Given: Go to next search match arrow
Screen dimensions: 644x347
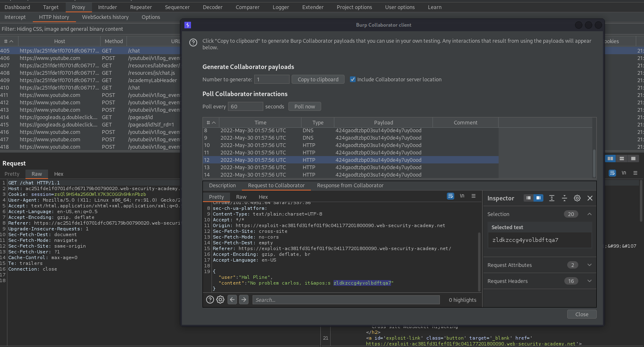Looking at the screenshot, I should coord(244,300).
